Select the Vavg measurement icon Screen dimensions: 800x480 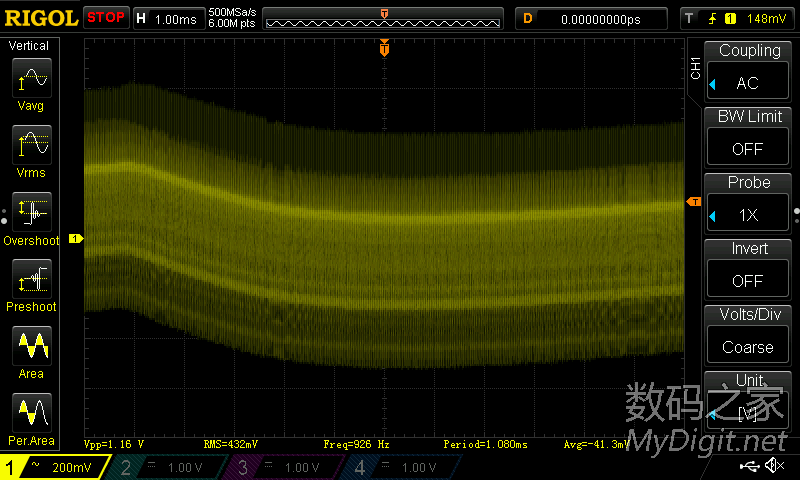pos(32,78)
